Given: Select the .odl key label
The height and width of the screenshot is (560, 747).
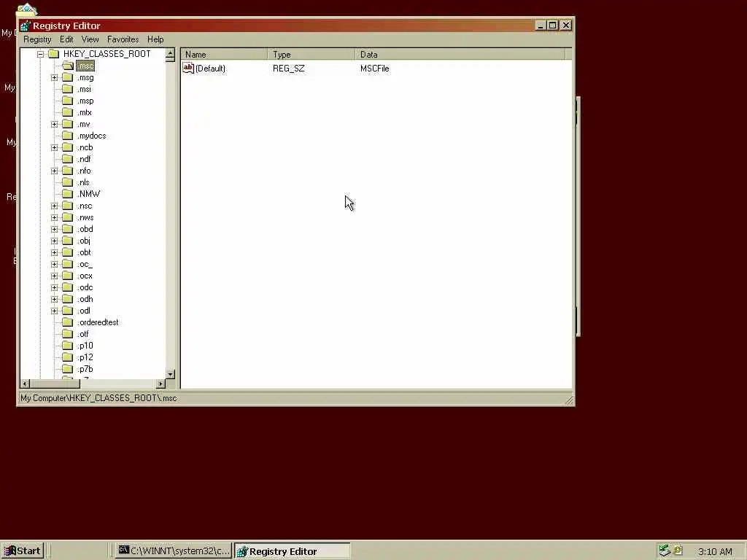Looking at the screenshot, I should 84,311.
